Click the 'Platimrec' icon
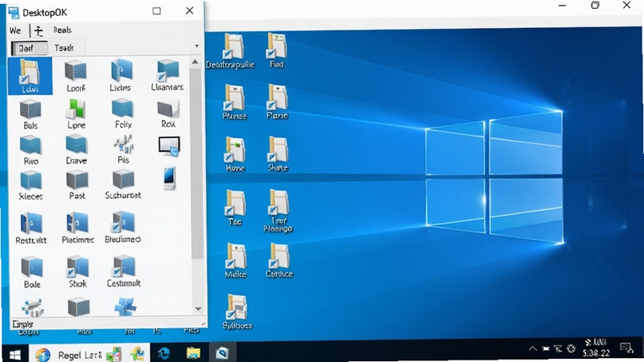This screenshot has height=362, width=644. click(77, 228)
